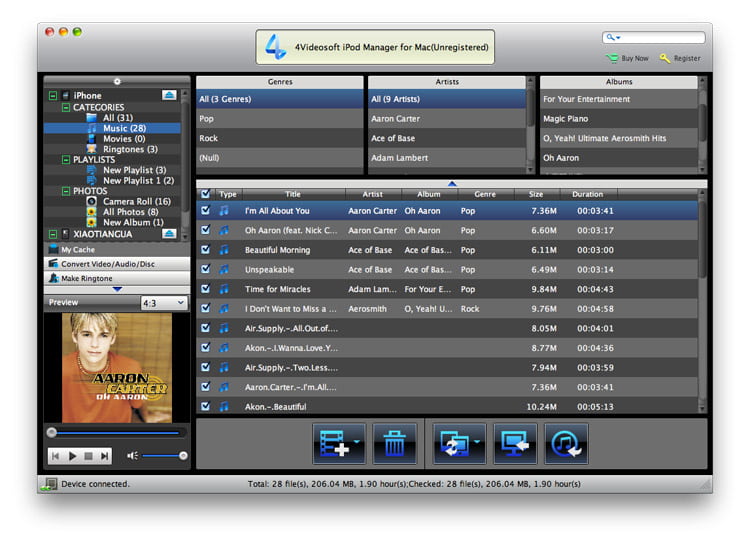The image size is (750, 545).
Task: Select the Music (28) category
Action: tap(112, 128)
